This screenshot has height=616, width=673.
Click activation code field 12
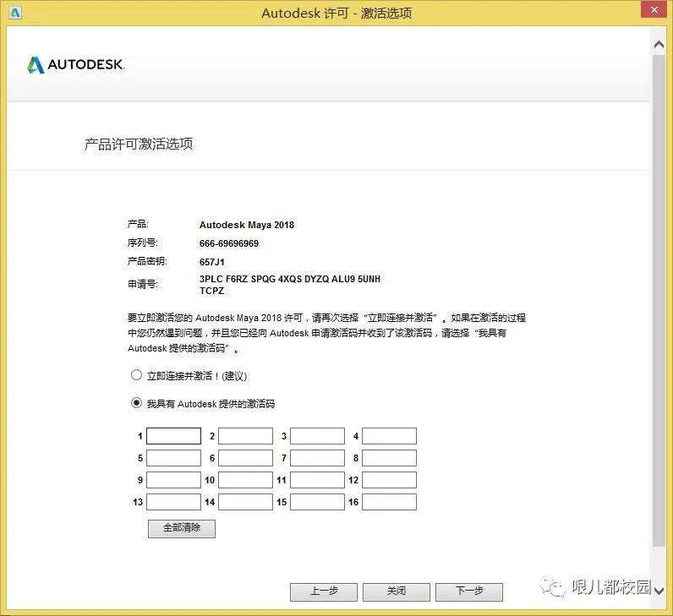click(389, 480)
